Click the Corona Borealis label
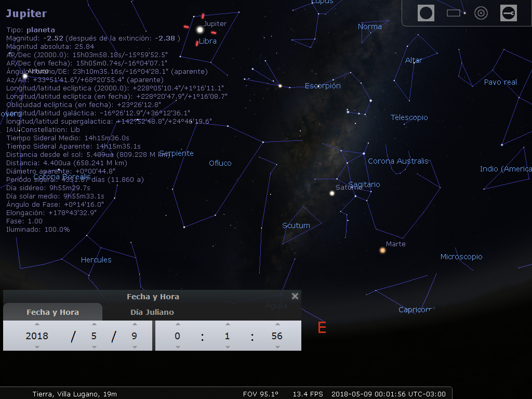This screenshot has width=532, height=399. coord(62,177)
